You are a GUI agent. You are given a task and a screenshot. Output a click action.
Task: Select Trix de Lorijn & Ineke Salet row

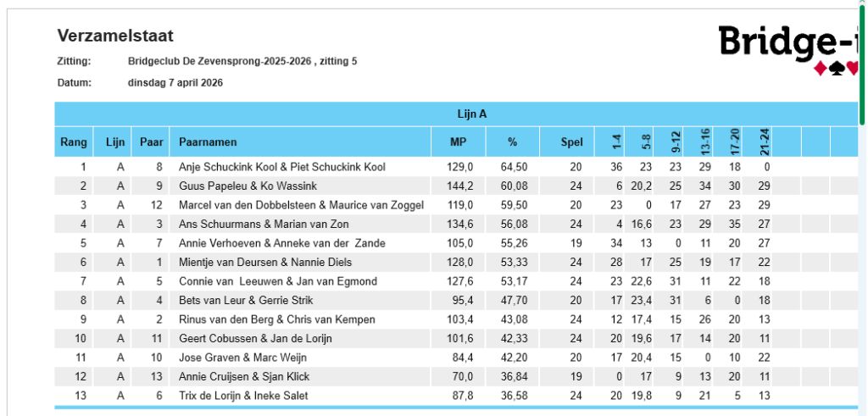pos(456,396)
